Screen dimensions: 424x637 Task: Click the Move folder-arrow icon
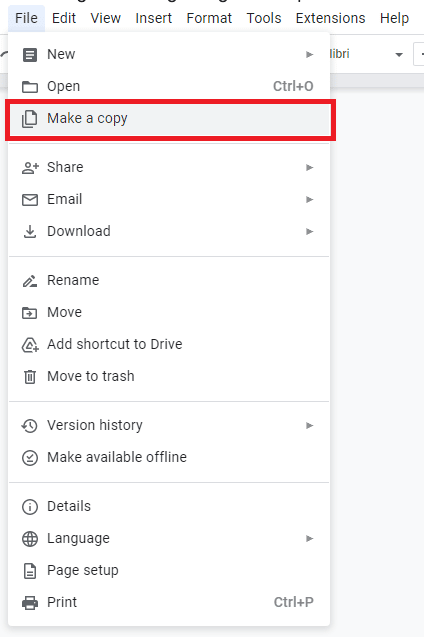pyautogui.click(x=30, y=313)
